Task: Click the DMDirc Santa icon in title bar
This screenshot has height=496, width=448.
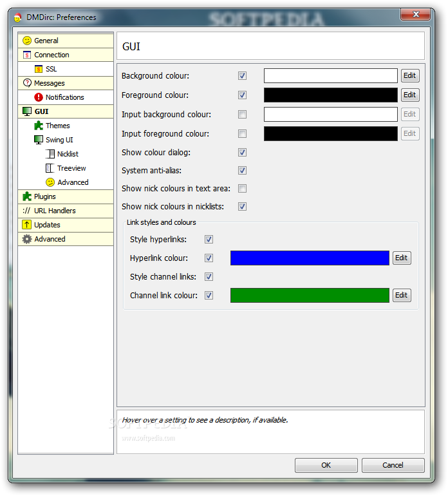Action: [18, 17]
